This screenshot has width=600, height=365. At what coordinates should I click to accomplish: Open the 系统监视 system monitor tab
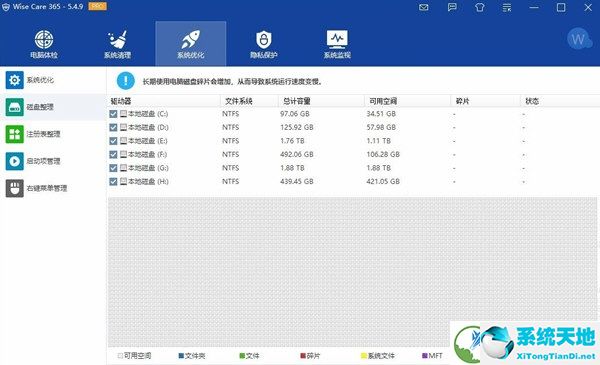coord(337,44)
